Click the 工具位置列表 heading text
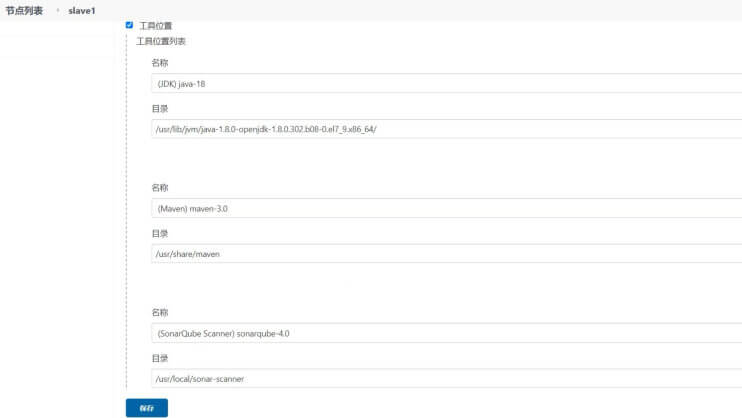Image resolution: width=742 pixels, height=418 pixels. coord(161,41)
